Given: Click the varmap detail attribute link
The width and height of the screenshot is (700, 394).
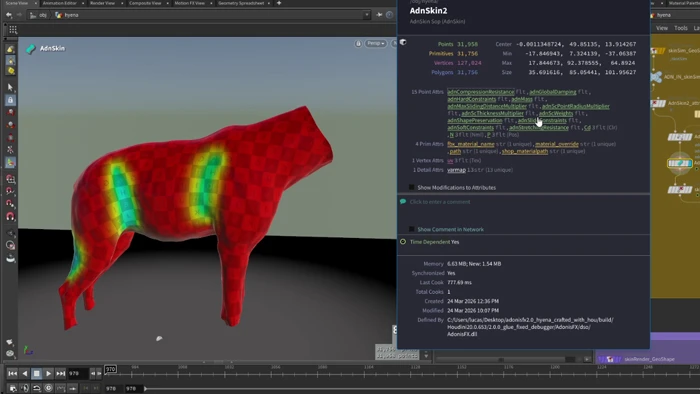Looking at the screenshot, I should [x=456, y=170].
